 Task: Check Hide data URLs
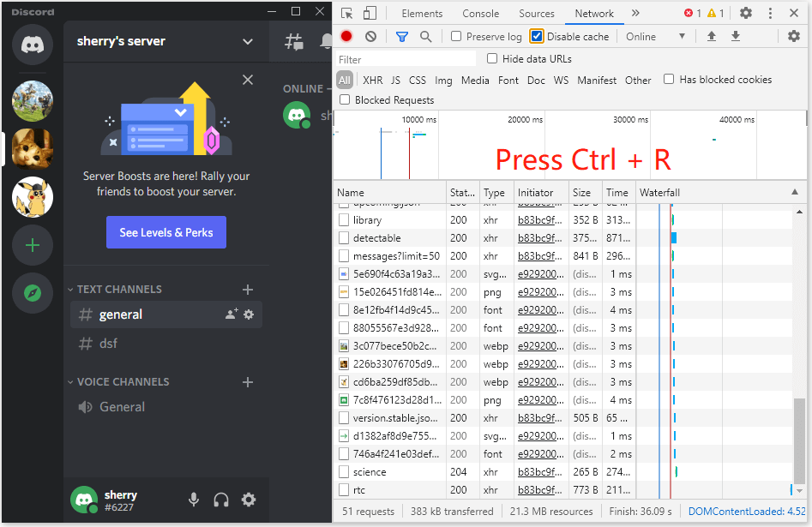[492, 58]
